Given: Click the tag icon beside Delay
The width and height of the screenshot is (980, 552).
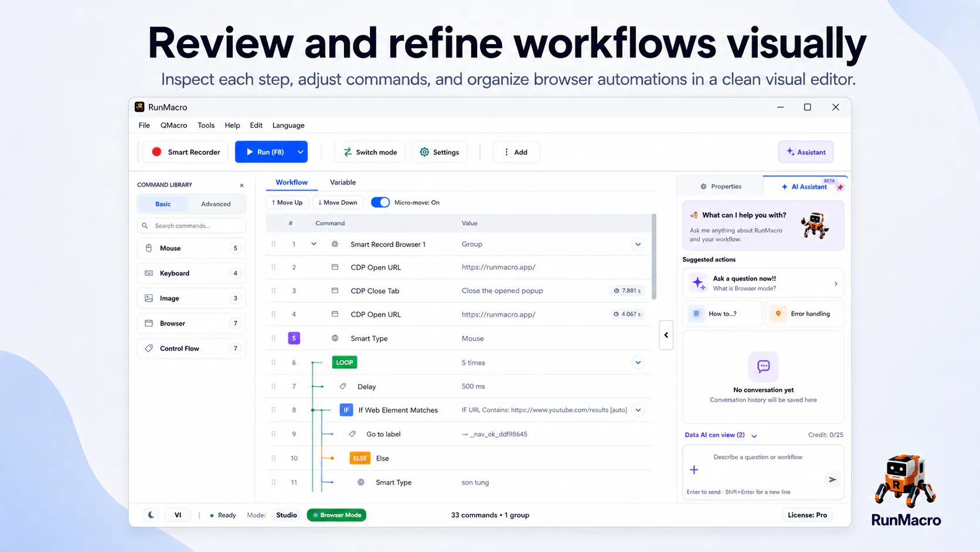Looking at the screenshot, I should point(343,387).
